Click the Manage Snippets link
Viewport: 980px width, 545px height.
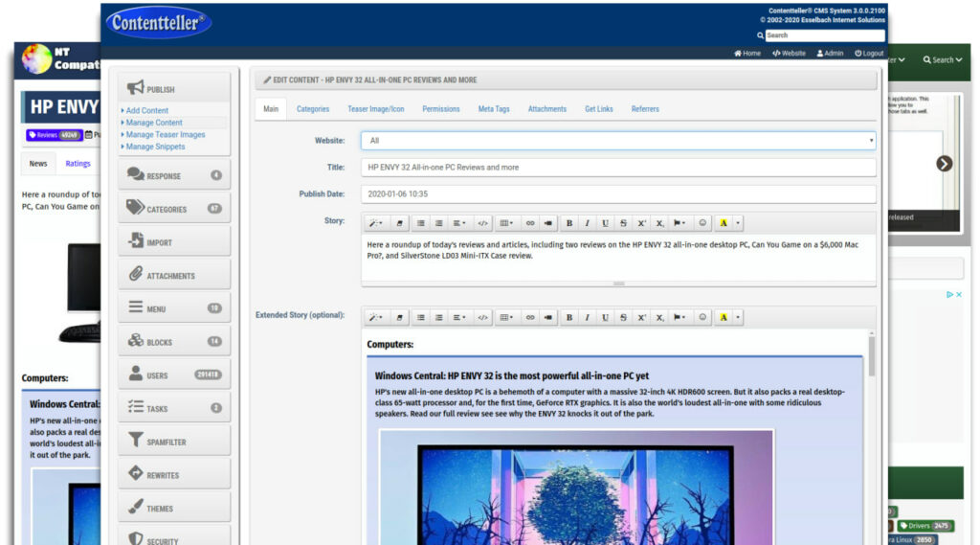[156, 147]
